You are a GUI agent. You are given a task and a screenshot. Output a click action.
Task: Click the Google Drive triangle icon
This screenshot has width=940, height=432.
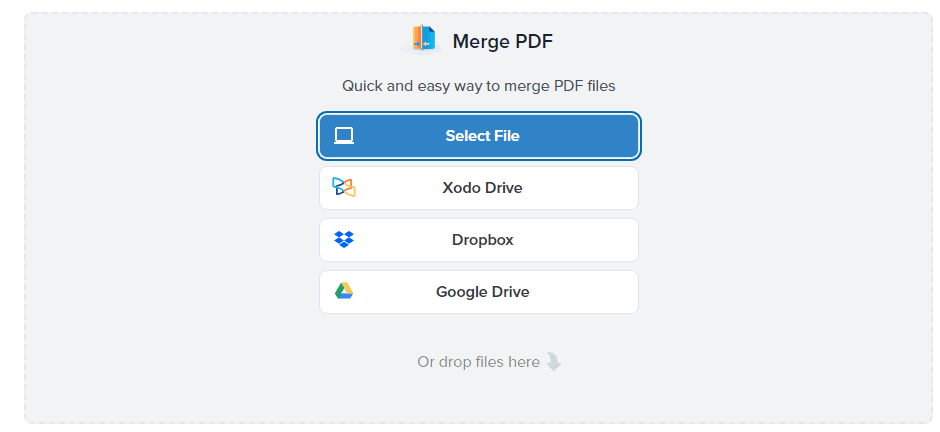(x=344, y=291)
